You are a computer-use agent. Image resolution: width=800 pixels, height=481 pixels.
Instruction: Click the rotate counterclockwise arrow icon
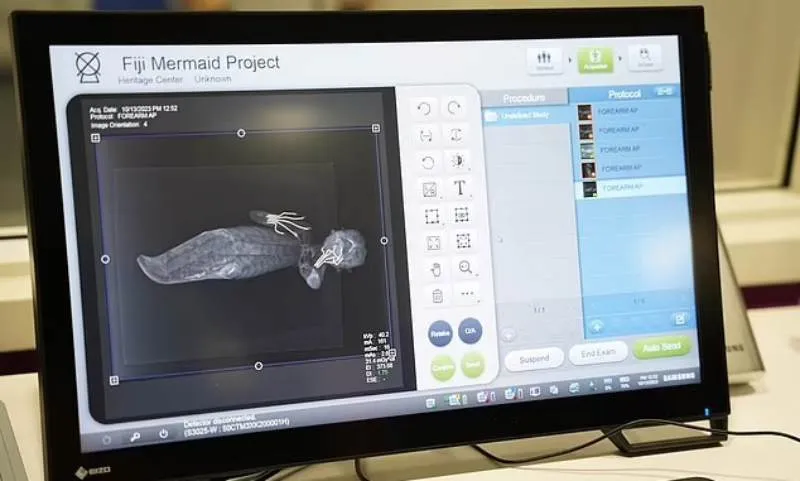coord(424,108)
